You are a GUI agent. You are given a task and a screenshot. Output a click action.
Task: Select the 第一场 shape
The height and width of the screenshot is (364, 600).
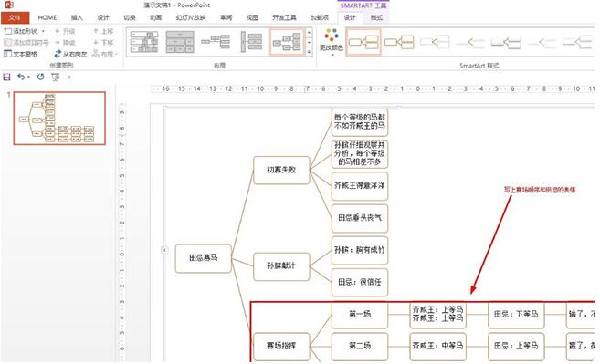pyautogui.click(x=360, y=315)
